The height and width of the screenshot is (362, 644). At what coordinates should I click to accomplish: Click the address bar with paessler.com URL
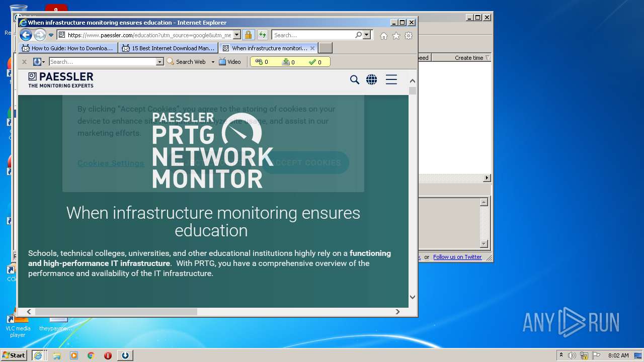[x=145, y=35]
